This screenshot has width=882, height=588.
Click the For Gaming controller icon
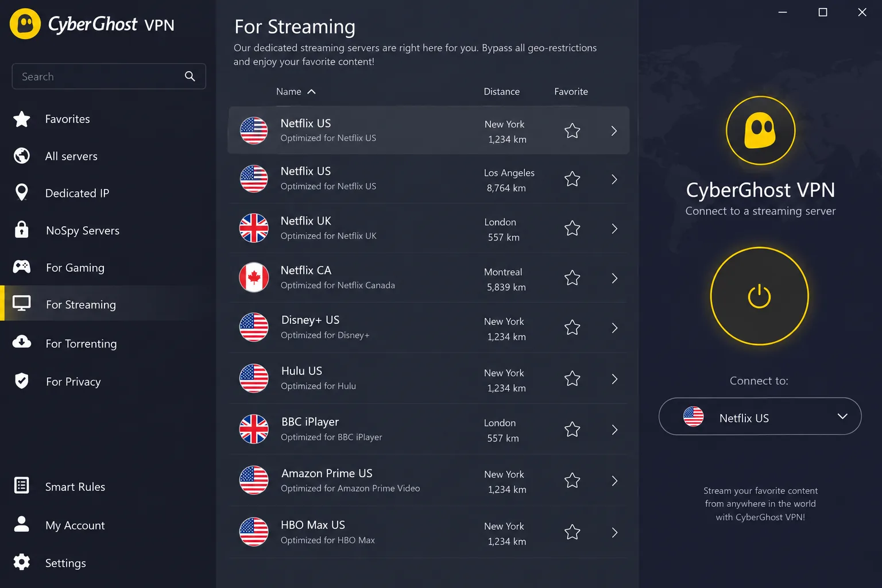[x=22, y=267]
